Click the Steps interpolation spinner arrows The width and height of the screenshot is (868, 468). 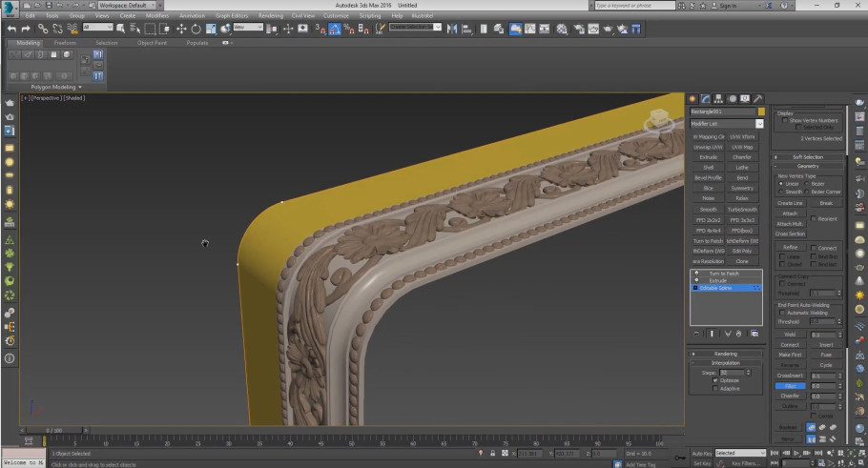pyautogui.click(x=749, y=373)
